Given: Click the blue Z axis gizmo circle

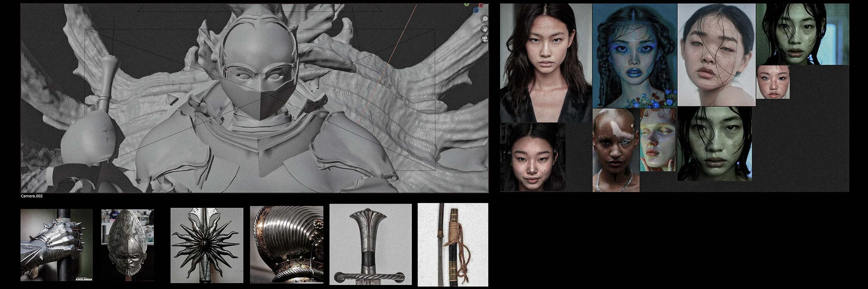Looking at the screenshot, I should point(476,11).
